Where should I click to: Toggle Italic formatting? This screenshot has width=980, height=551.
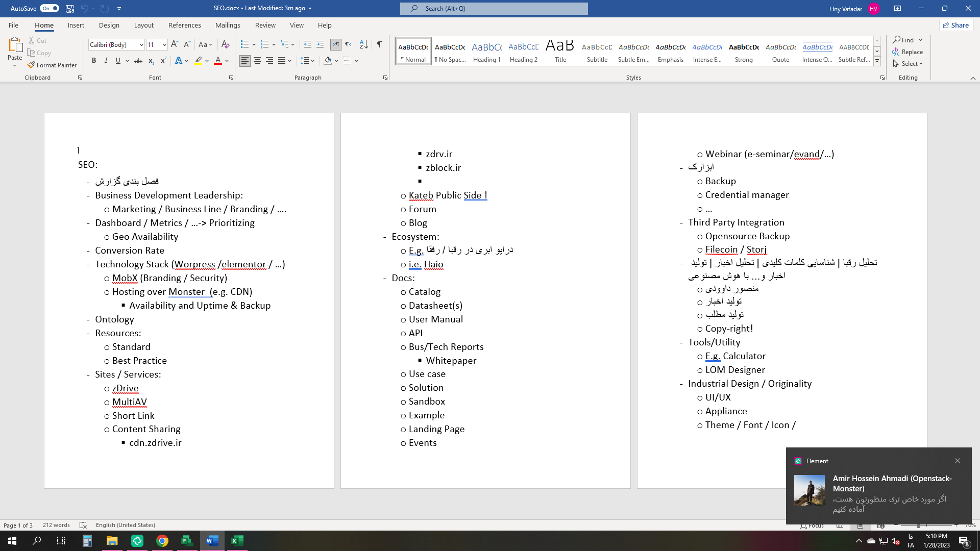[106, 61]
